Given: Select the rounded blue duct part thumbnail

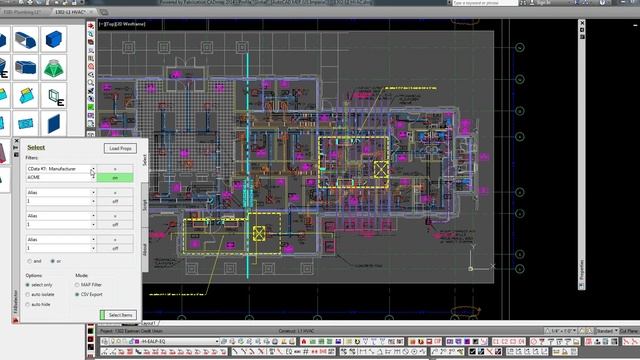Looking at the screenshot, I should [x=25, y=40].
